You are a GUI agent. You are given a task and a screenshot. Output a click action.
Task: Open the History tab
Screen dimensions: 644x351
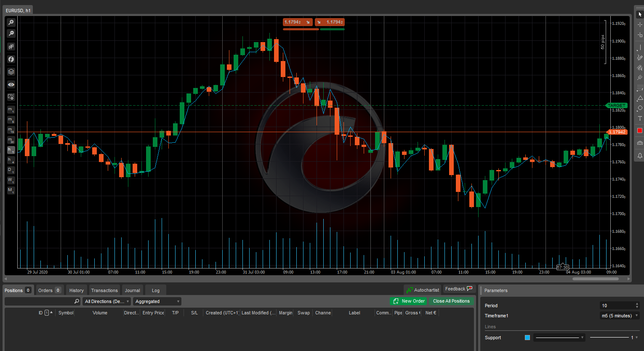[x=77, y=290]
